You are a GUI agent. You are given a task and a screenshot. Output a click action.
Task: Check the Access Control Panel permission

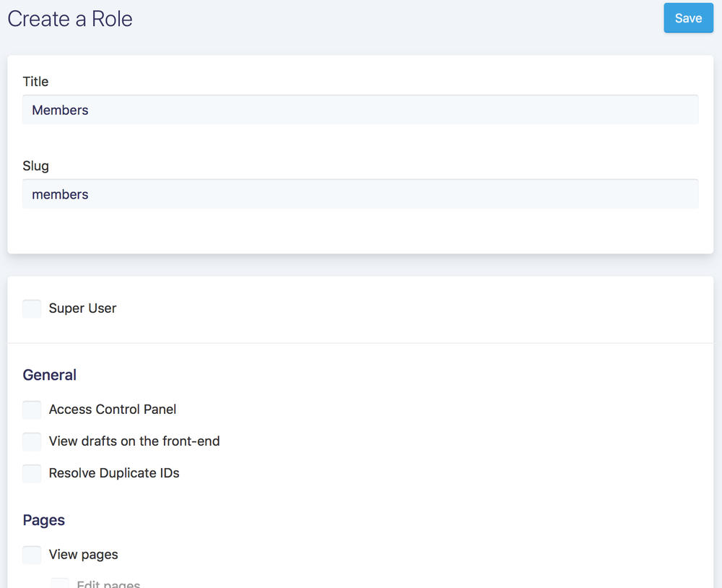tap(32, 410)
